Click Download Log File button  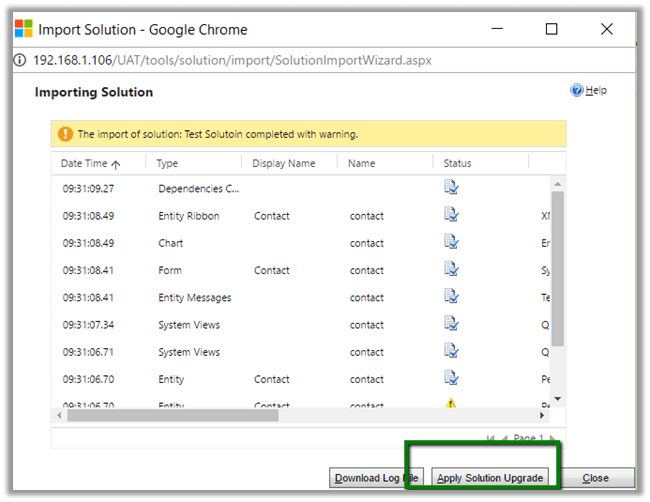pos(376,478)
